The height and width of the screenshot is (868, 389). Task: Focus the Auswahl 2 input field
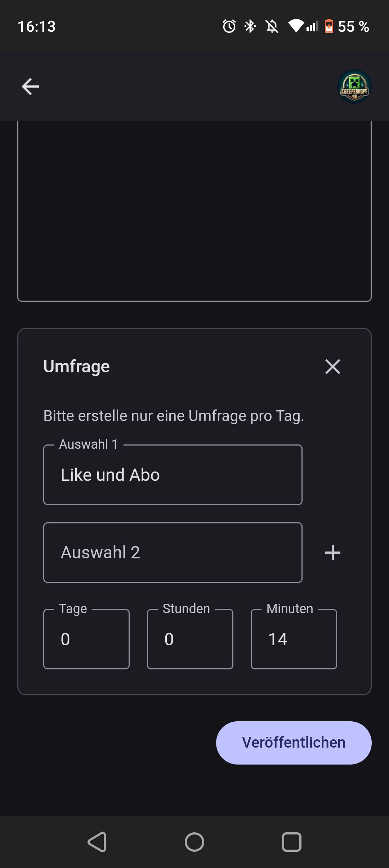pyautogui.click(x=173, y=553)
